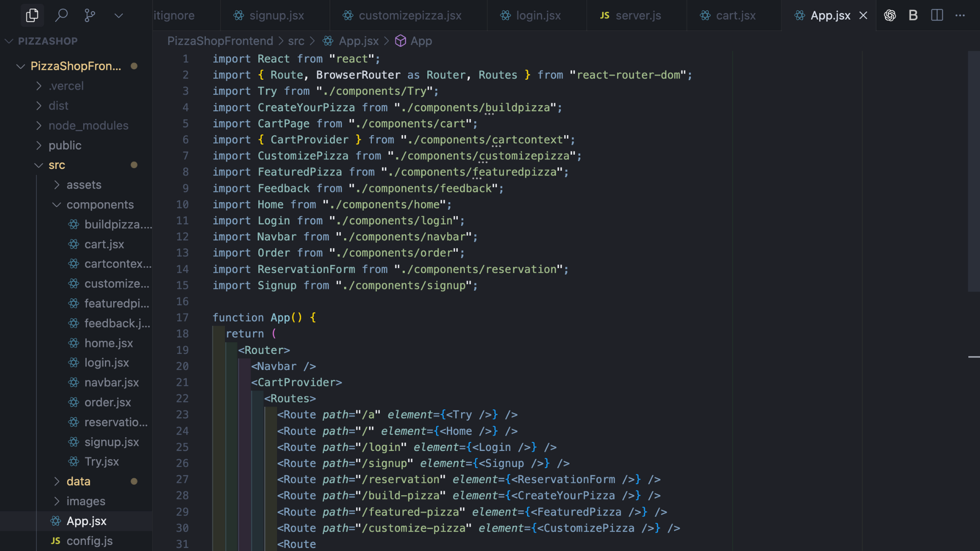
Task: Open config.js in the explorer tree
Action: pyautogui.click(x=76, y=541)
